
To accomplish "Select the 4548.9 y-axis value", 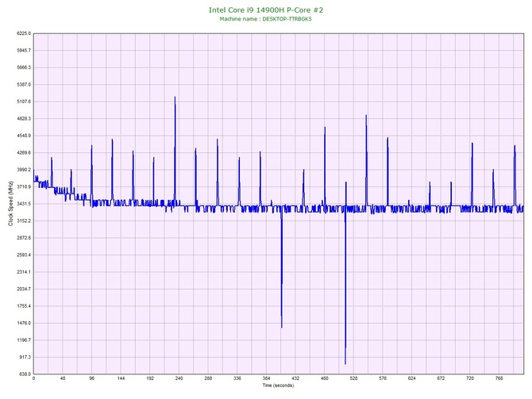I will pyautogui.click(x=24, y=136).
